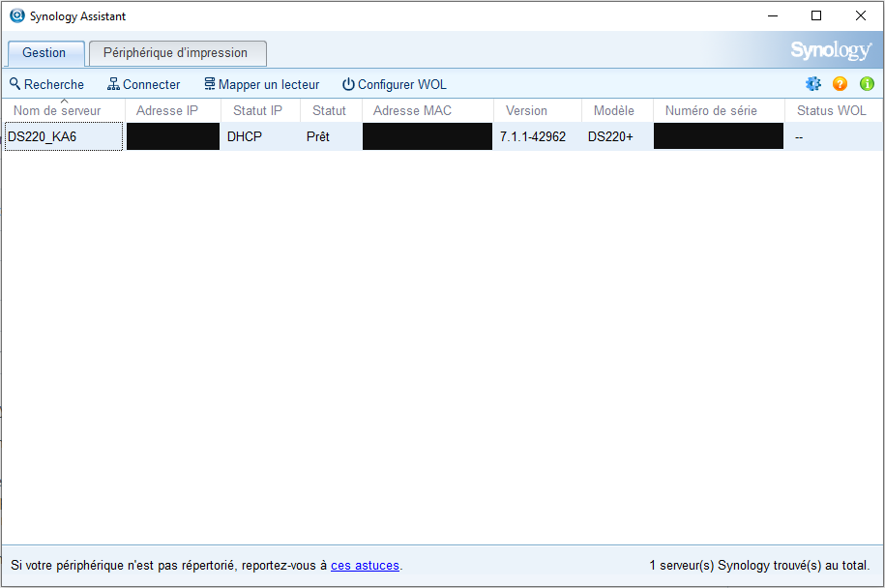Select the Gestion tab
This screenshot has width=885, height=588.
pos(44,53)
